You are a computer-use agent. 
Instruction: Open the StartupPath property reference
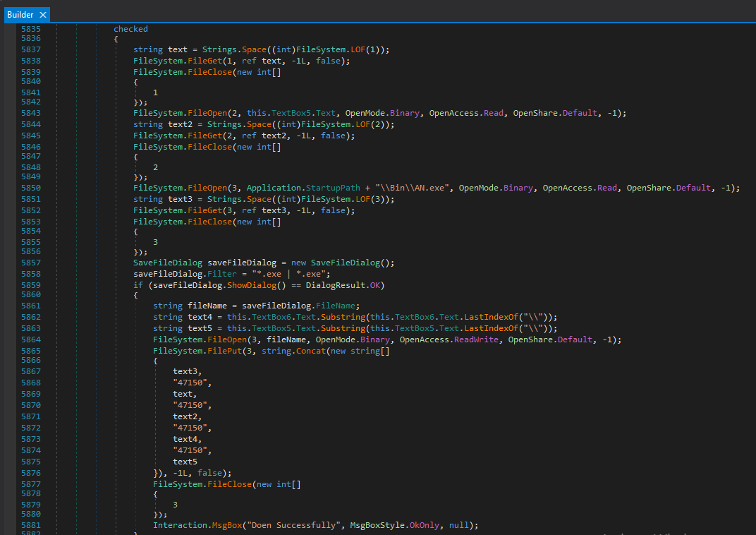pos(331,188)
